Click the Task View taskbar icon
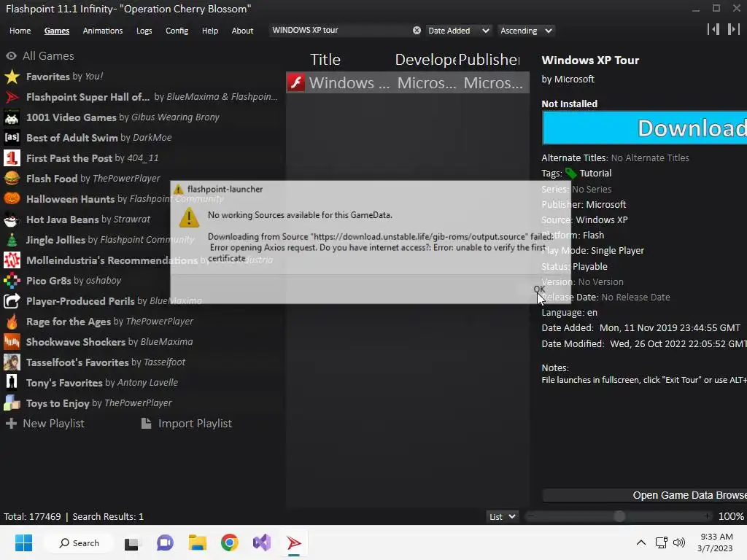The height and width of the screenshot is (560, 747). pos(131,542)
